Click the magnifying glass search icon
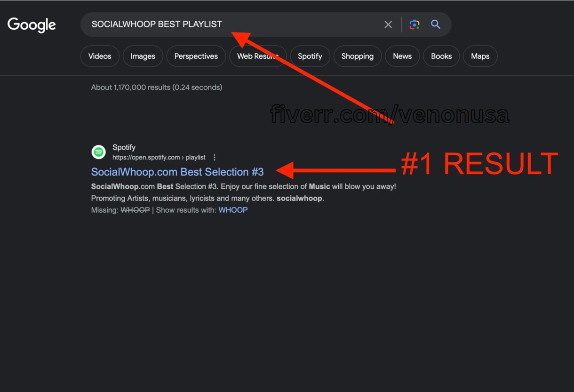This screenshot has height=392, width=574. [436, 24]
